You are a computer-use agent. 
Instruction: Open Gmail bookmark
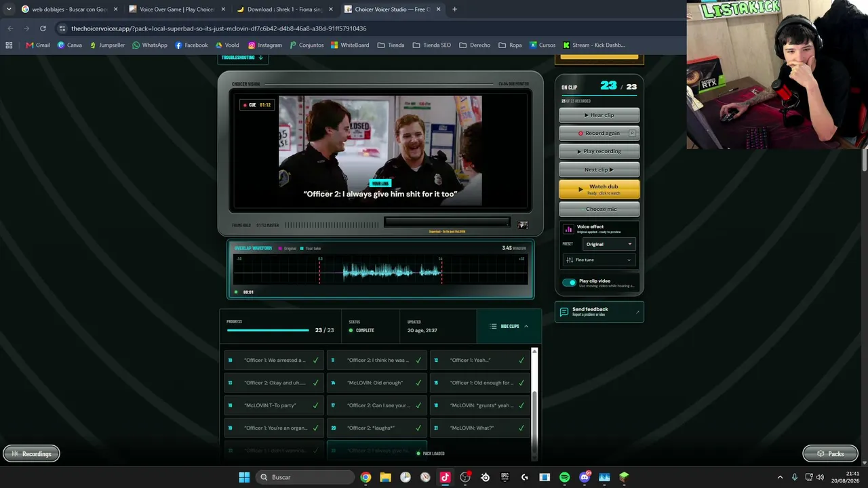pyautogui.click(x=38, y=45)
